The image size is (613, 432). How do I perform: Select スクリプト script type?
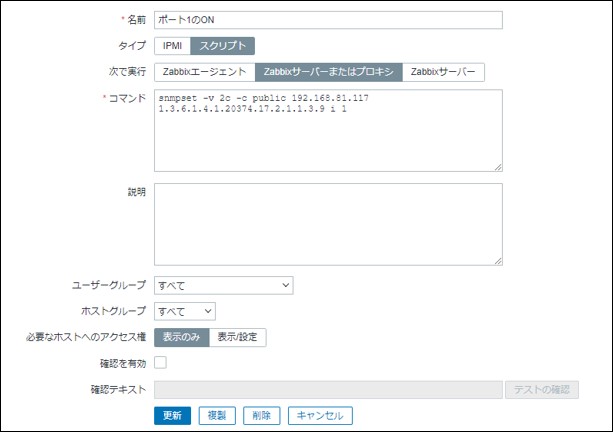pyautogui.click(x=222, y=46)
